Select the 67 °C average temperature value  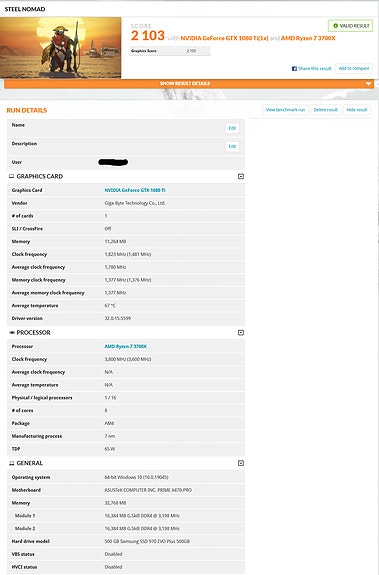(110, 305)
